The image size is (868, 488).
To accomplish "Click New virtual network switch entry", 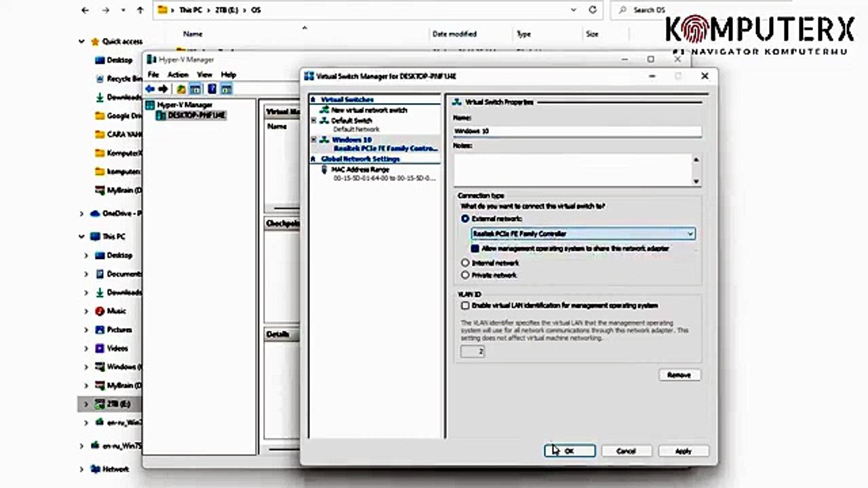I will 369,110.
